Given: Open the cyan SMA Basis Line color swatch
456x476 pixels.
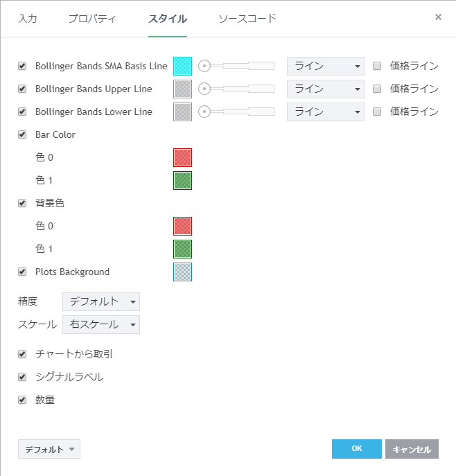Looking at the screenshot, I should coord(182,66).
